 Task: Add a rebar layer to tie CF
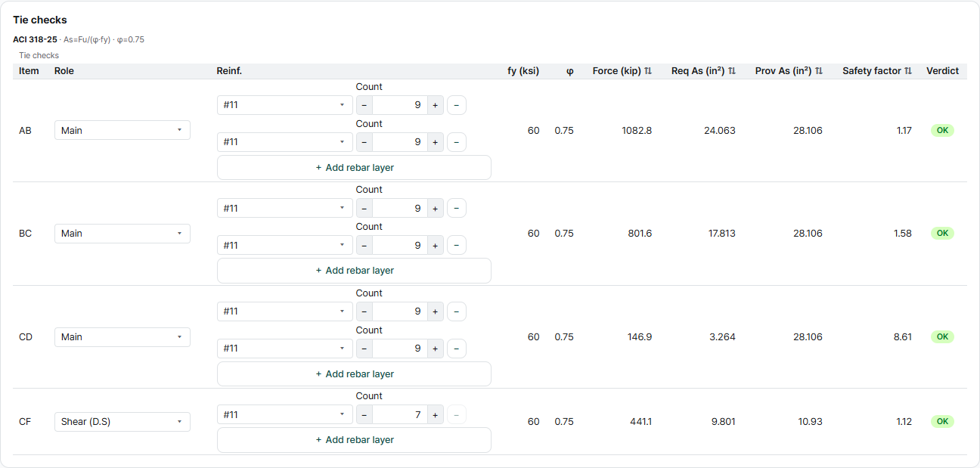pos(354,440)
